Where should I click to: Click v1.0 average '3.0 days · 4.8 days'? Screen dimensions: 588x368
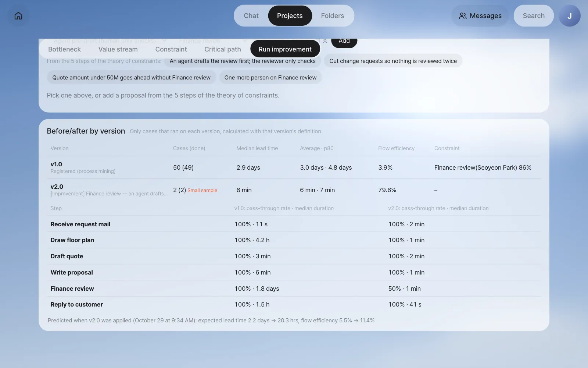coord(326,167)
